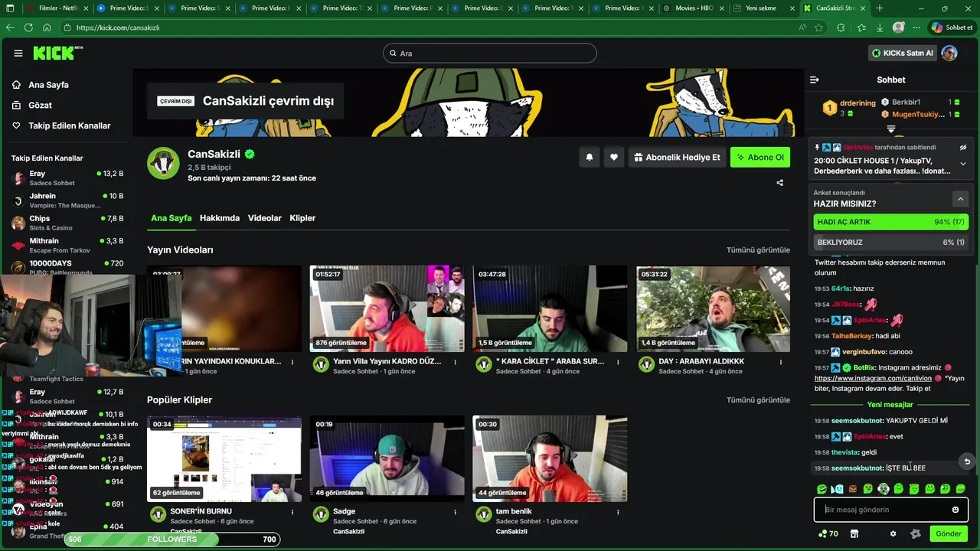Play the Sadge clip thumbnail
The height and width of the screenshot is (551, 980).
[x=387, y=458]
